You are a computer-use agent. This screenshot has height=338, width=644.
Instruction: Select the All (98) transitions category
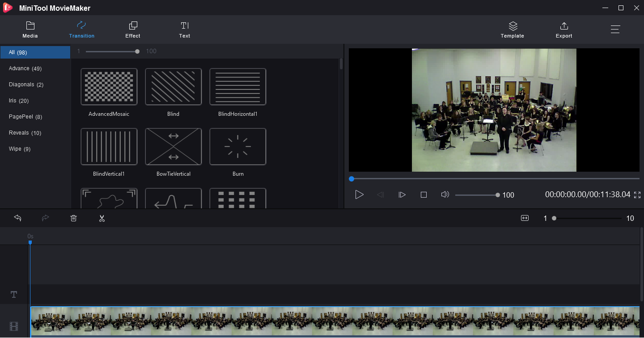(x=35, y=52)
